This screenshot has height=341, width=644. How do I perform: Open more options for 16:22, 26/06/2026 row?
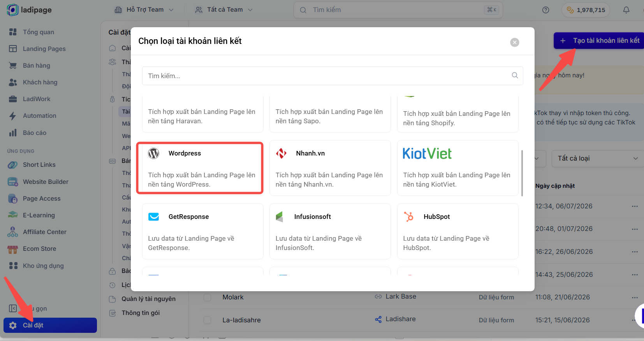[635, 252]
